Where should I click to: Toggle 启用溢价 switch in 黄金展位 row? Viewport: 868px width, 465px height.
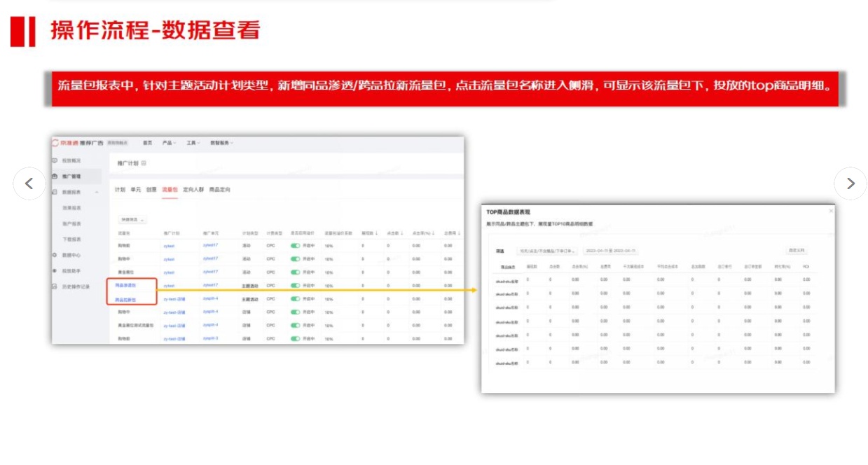point(295,272)
